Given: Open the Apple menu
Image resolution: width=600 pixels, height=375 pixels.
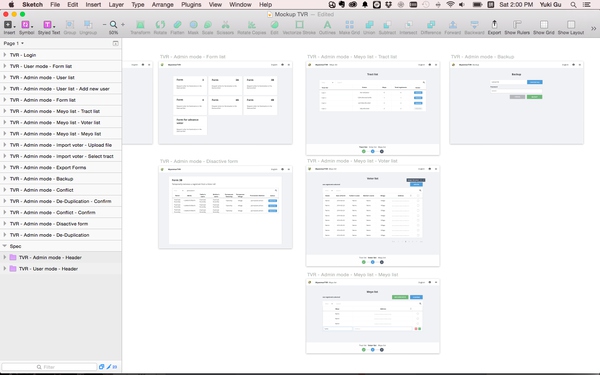Looking at the screenshot, I should pos(11,5).
